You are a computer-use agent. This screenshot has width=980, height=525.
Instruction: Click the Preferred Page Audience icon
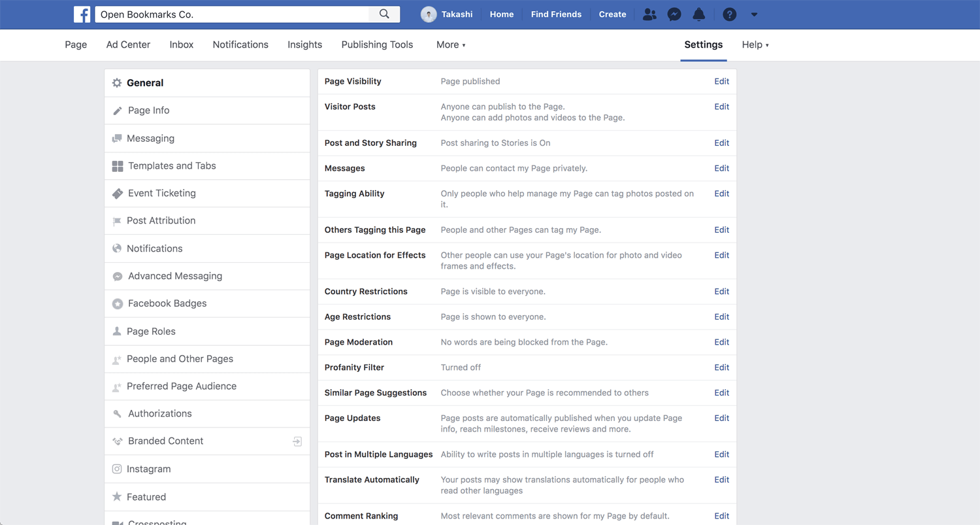[x=117, y=387]
